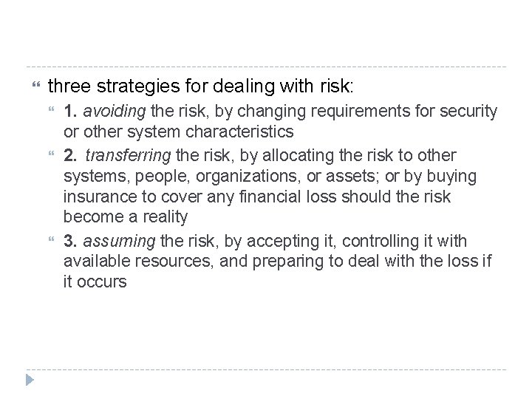Click the heading 'three strategies for dealing with risk:'
Viewport: 532px width, 399px height.
click(200, 86)
